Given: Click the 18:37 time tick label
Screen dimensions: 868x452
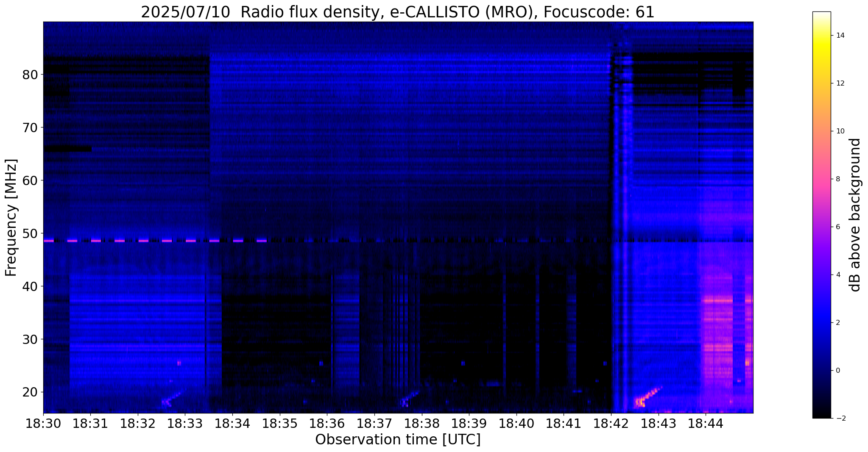Looking at the screenshot, I should [x=374, y=423].
